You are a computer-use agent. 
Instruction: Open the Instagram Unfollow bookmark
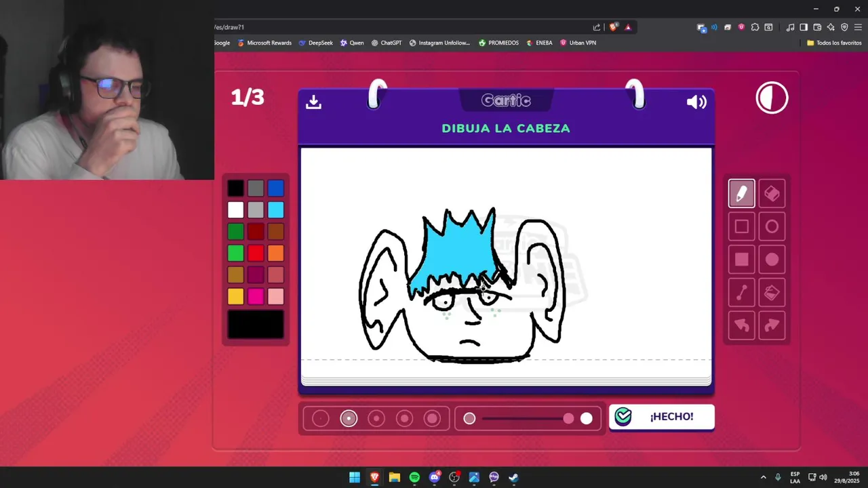439,43
